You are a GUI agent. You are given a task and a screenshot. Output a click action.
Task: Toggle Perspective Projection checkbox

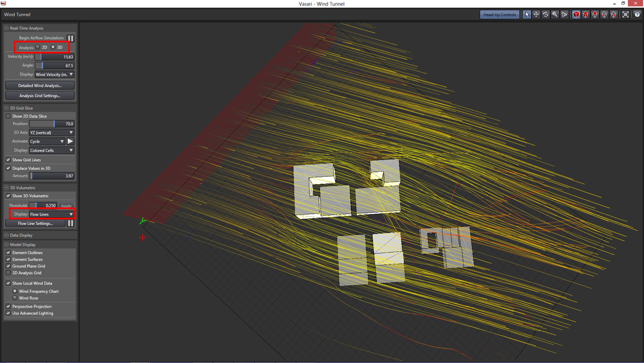pyautogui.click(x=8, y=307)
